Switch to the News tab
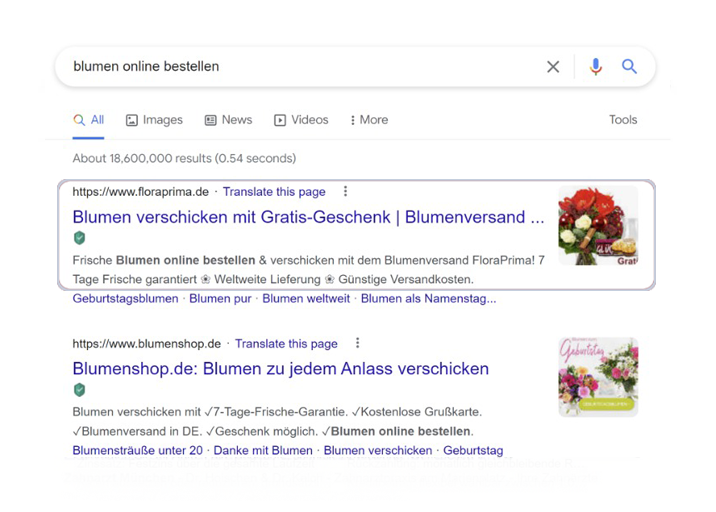Image resolution: width=716 pixels, height=512 pixels. click(x=228, y=120)
